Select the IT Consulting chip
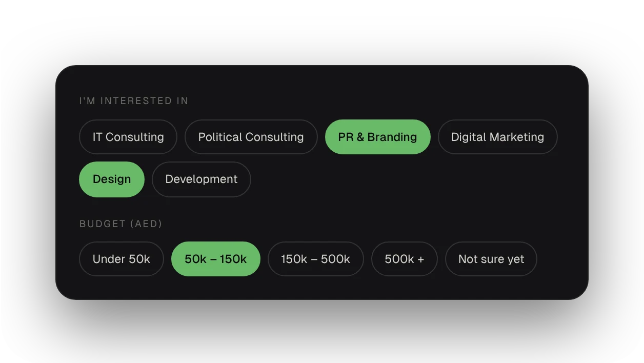 [128, 137]
